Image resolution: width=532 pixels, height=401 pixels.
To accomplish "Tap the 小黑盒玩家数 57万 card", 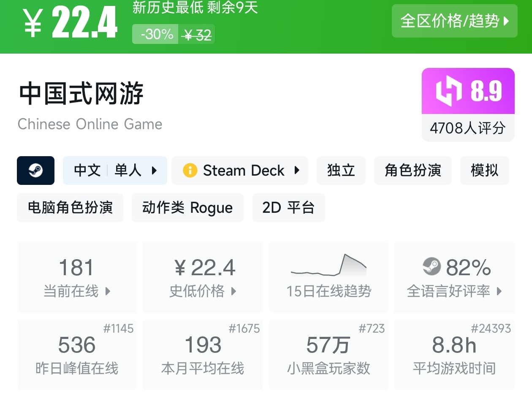I will click(x=328, y=354).
